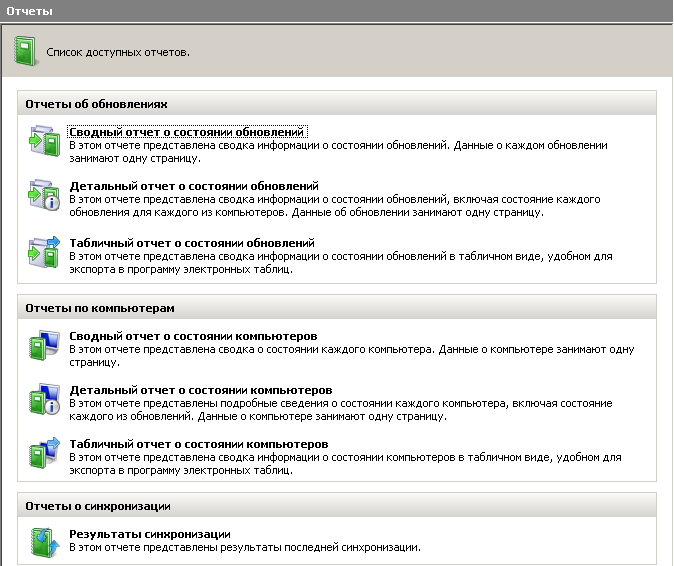This screenshot has width=674, height=566.
Task: Click the description ending 'результаты последней синхронизации.'
Action: click(x=245, y=548)
